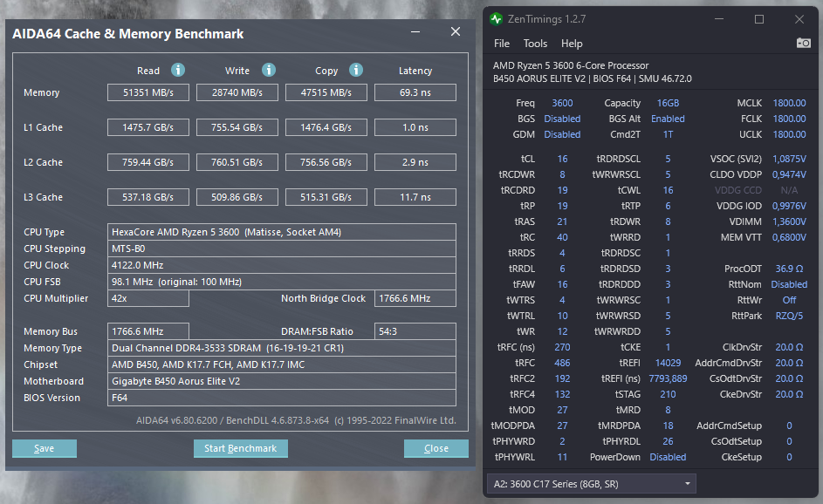
Task: Select the Memory Copy 47515 MB/s field
Action: (x=326, y=92)
